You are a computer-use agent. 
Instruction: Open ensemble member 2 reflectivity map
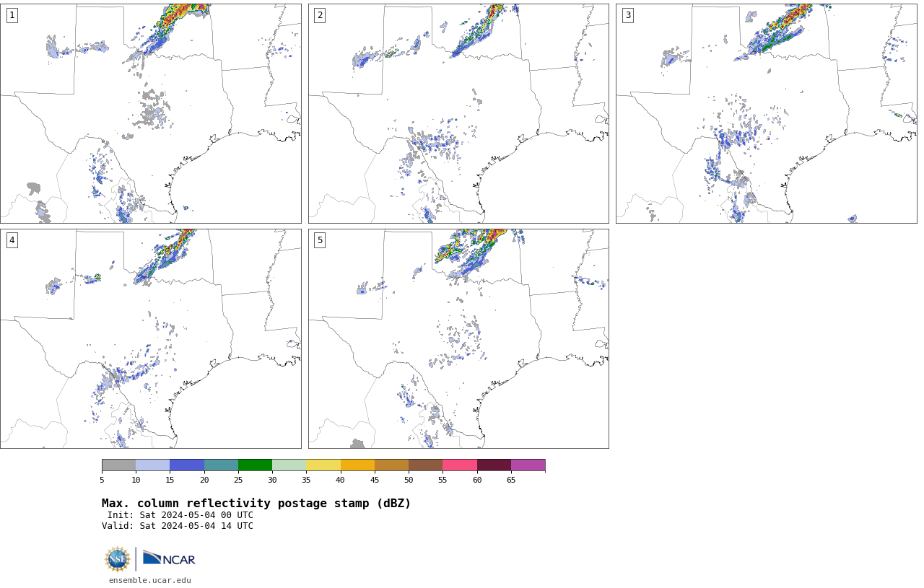point(458,113)
